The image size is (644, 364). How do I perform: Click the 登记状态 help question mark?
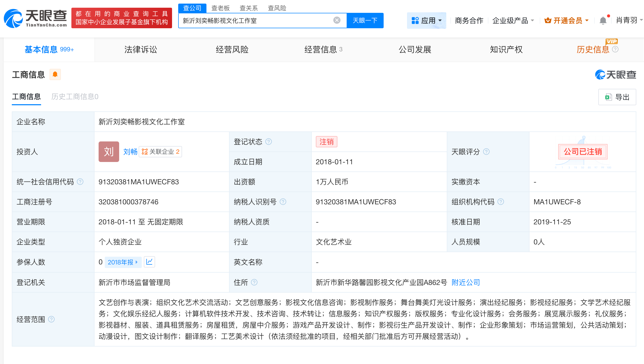[x=269, y=141]
